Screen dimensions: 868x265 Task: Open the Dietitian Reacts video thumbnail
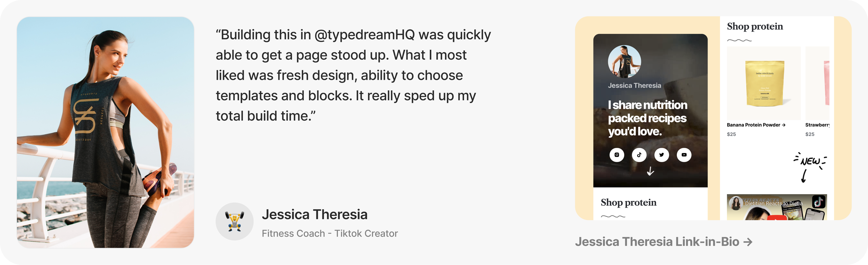[x=777, y=207]
